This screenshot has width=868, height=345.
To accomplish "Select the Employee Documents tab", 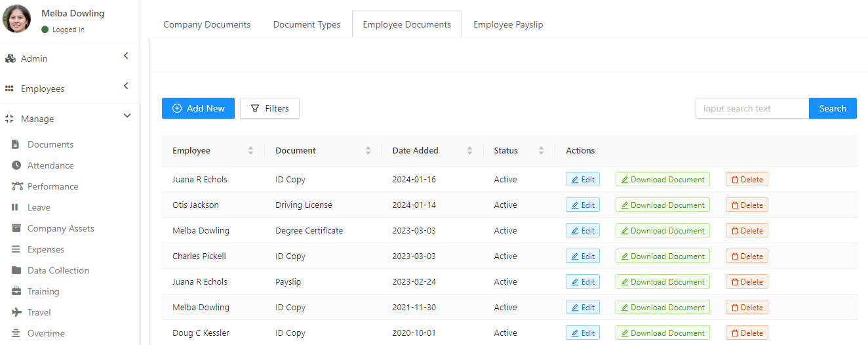I will 407,24.
